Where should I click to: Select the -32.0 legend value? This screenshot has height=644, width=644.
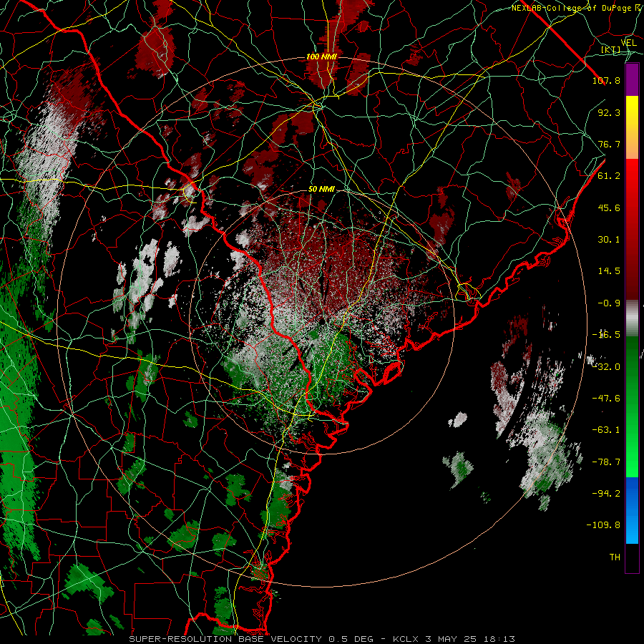point(606,367)
